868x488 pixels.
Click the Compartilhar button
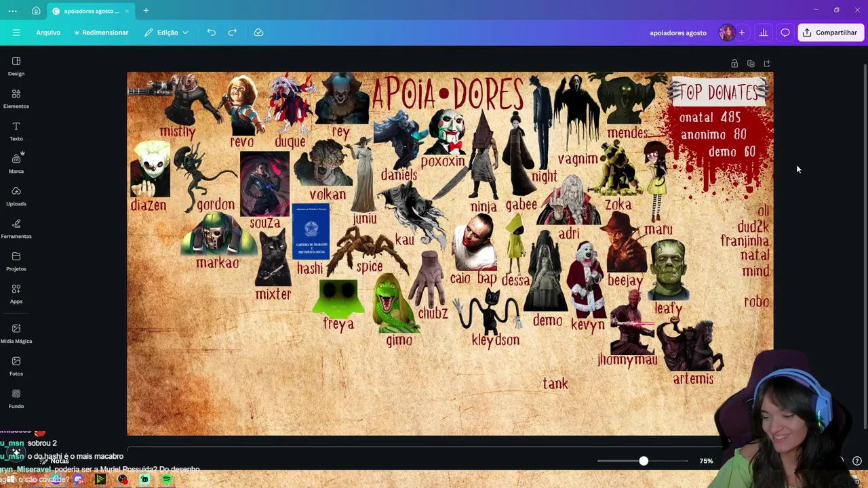point(831,33)
